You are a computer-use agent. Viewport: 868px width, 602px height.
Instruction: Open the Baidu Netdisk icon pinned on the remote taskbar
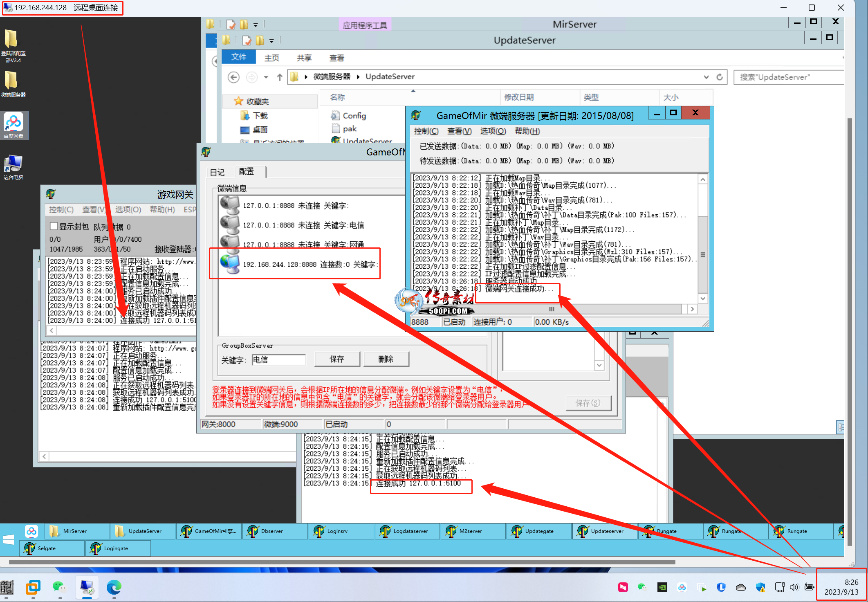click(x=31, y=531)
